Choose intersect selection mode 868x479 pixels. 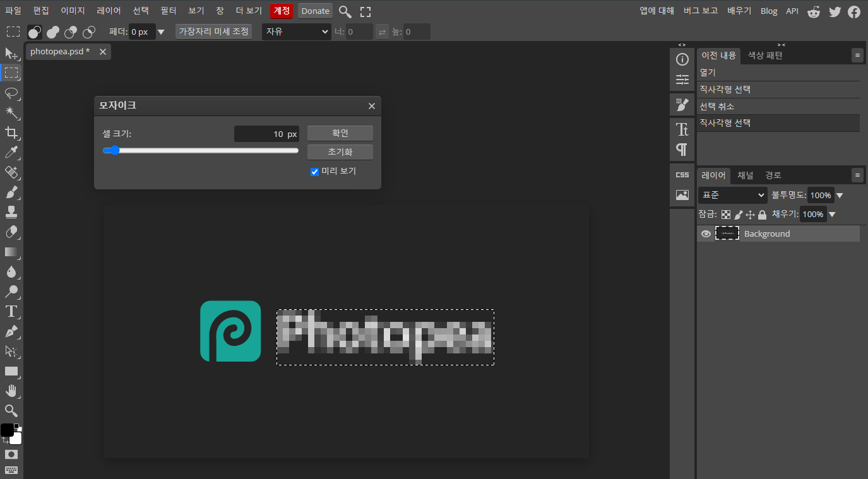tap(90, 32)
